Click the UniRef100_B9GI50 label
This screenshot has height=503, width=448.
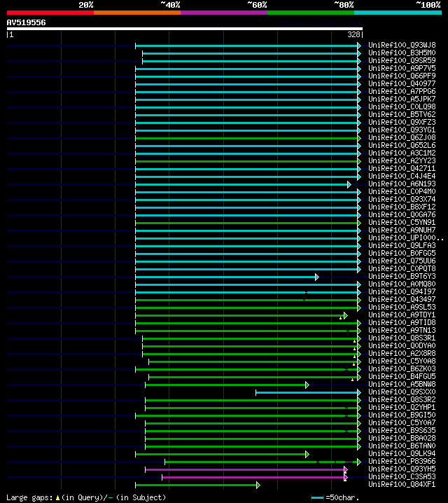point(402,415)
